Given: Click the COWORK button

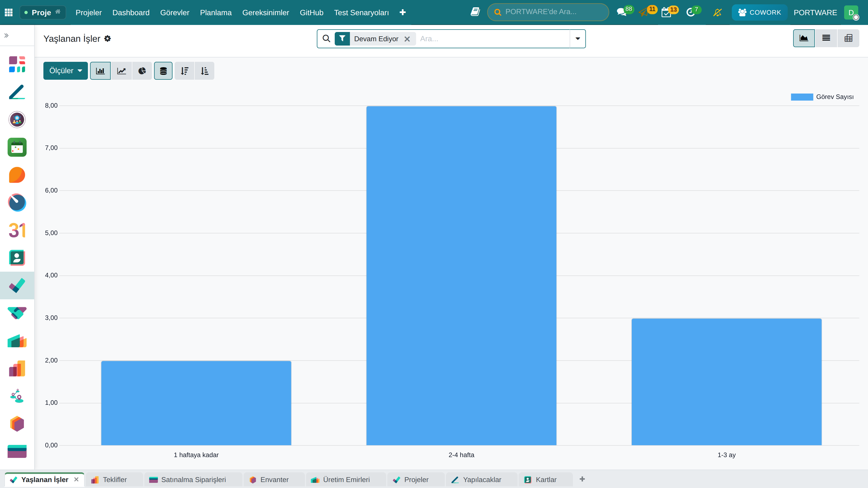Looking at the screenshot, I should pyautogui.click(x=759, y=12).
